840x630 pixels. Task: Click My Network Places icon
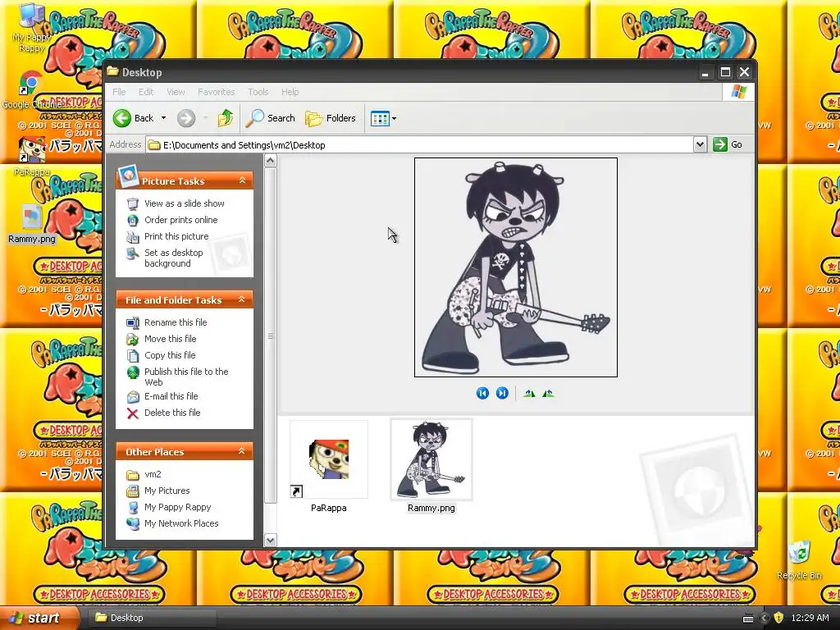coord(132,524)
